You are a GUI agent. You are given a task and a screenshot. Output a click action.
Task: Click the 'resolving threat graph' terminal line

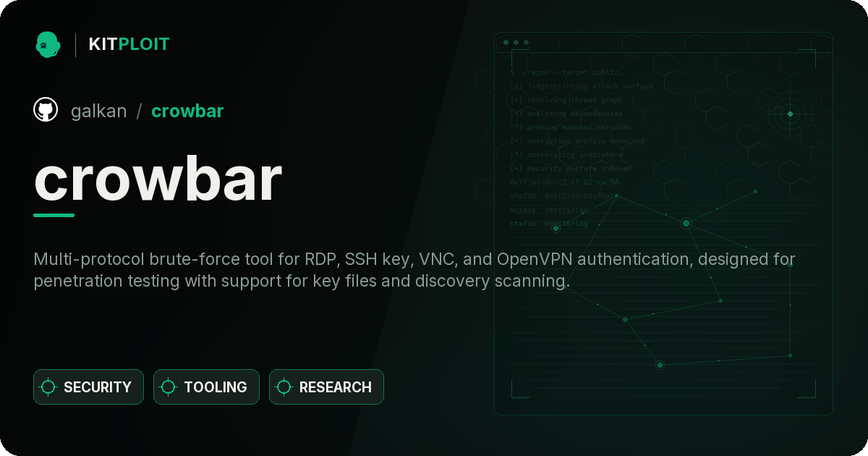point(566,100)
